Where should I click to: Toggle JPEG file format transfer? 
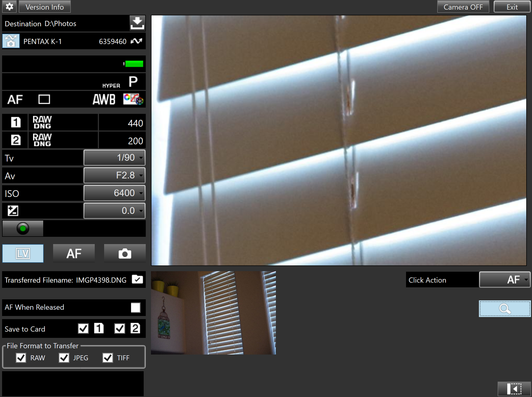click(x=64, y=358)
